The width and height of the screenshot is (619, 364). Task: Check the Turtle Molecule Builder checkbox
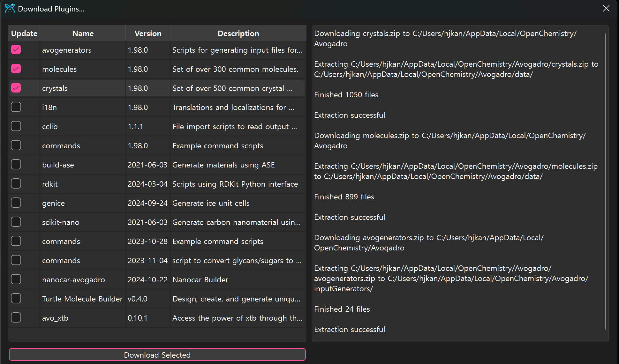coord(16,299)
